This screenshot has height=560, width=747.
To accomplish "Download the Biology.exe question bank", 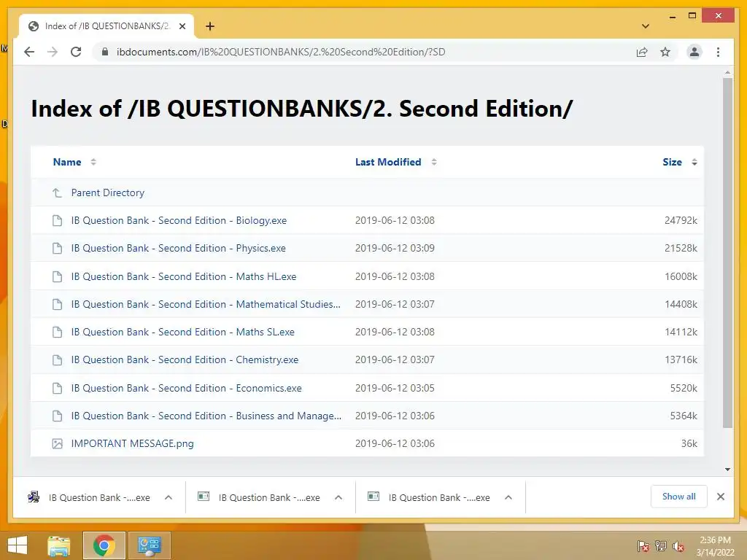I will 179,220.
